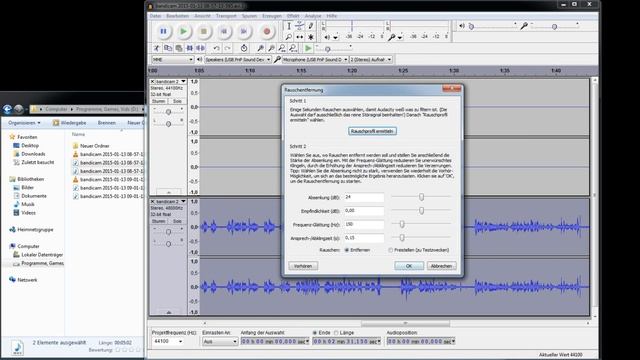Click the Vorhören preview button

[x=303, y=266]
